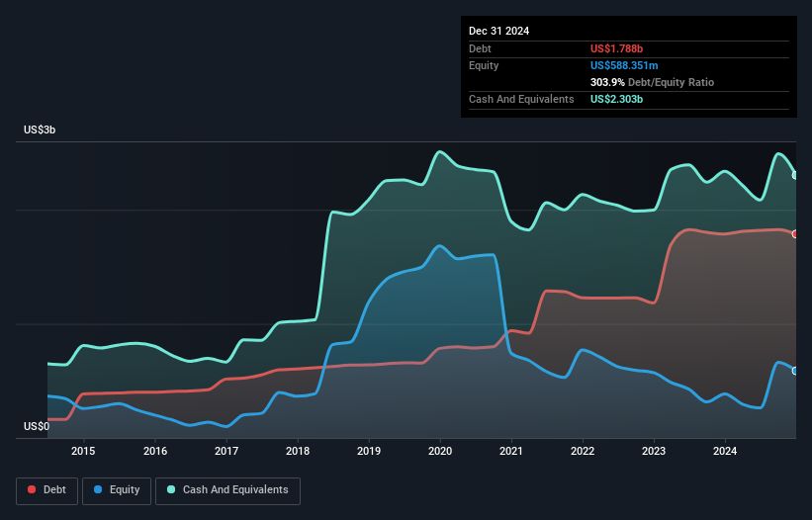Click the 2018 x-axis label

298,451
